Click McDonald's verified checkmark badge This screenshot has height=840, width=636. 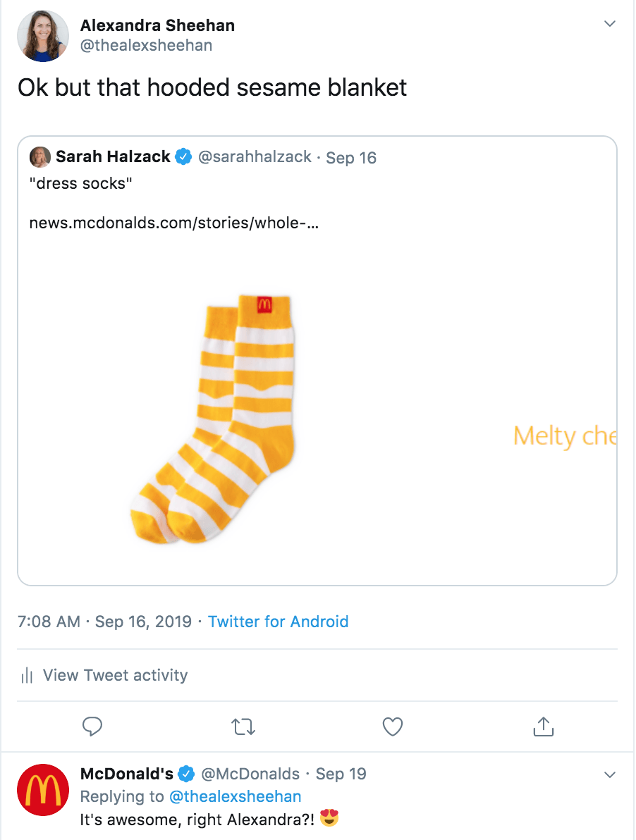tap(186, 774)
